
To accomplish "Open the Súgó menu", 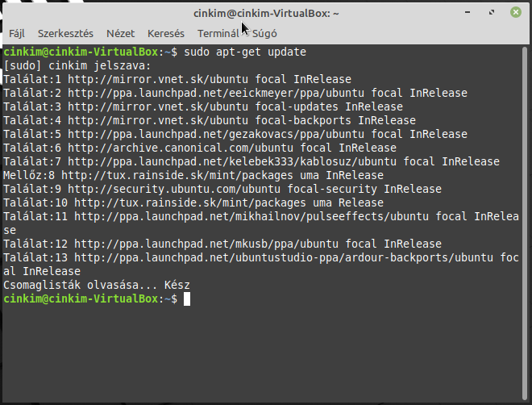I will coord(264,34).
